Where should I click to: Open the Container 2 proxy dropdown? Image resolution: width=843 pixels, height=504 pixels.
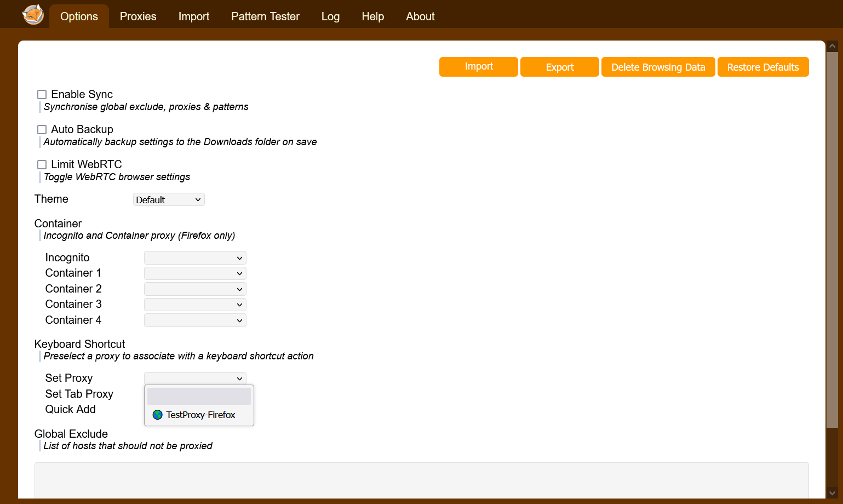(x=195, y=289)
